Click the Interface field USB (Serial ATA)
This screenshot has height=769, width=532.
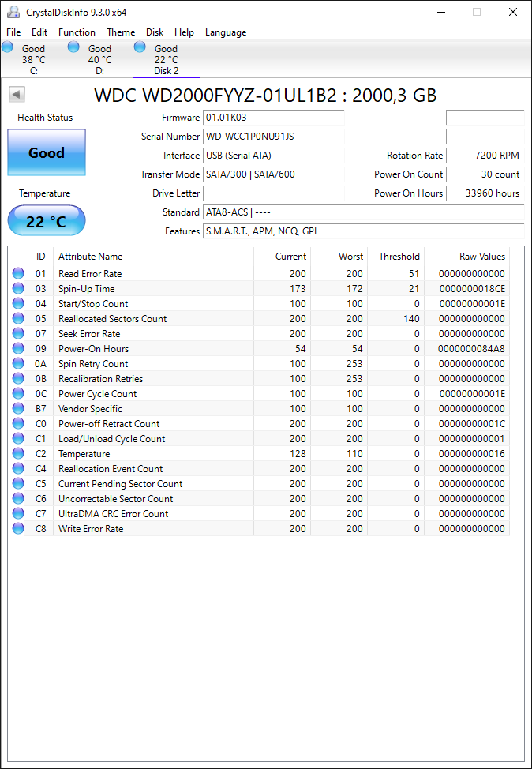[274, 156]
